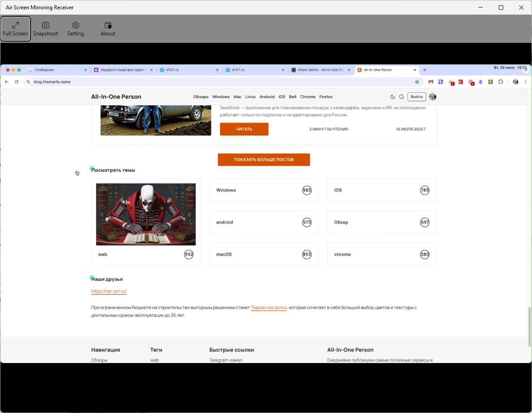Click the browser reload page icon
Screen dimensions: 532x413
click(16, 82)
